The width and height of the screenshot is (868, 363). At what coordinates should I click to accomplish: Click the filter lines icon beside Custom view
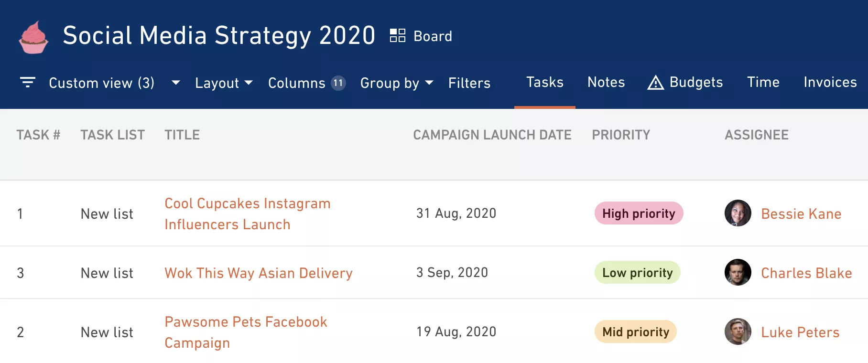pos(28,82)
